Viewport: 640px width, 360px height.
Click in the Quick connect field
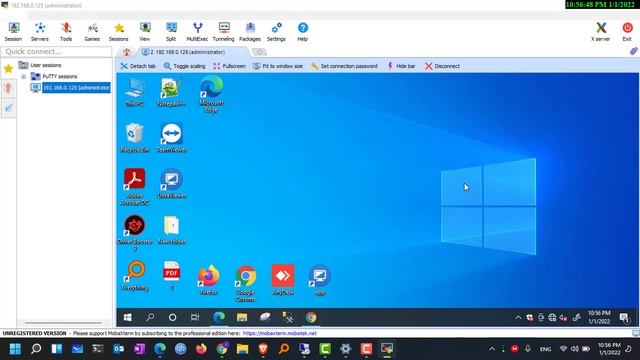click(56, 51)
